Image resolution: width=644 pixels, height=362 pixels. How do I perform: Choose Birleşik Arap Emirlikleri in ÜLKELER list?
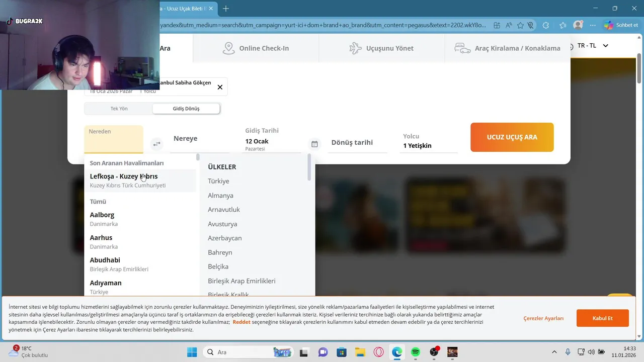point(242,281)
